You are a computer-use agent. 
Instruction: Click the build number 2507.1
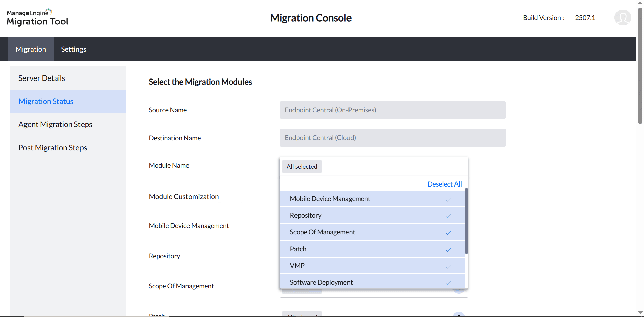[585, 18]
